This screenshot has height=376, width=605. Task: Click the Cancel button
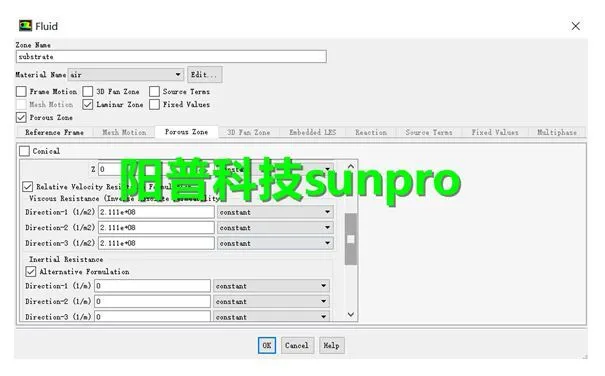pyautogui.click(x=297, y=345)
